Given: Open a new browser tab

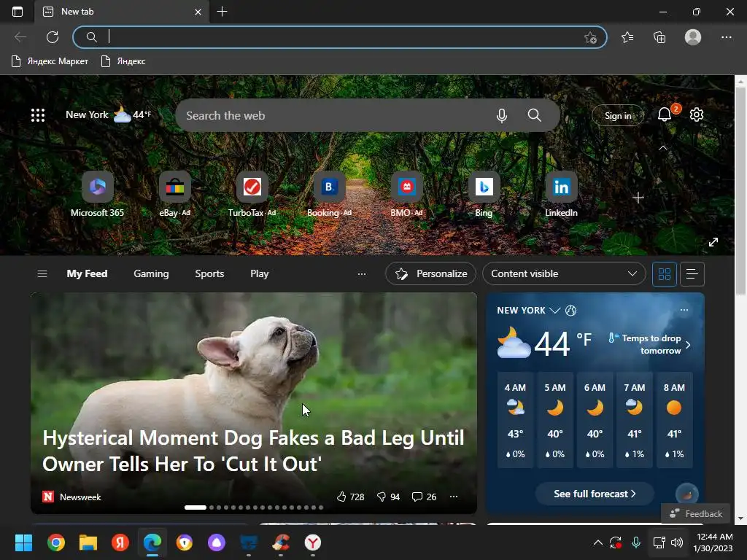Looking at the screenshot, I should point(222,12).
